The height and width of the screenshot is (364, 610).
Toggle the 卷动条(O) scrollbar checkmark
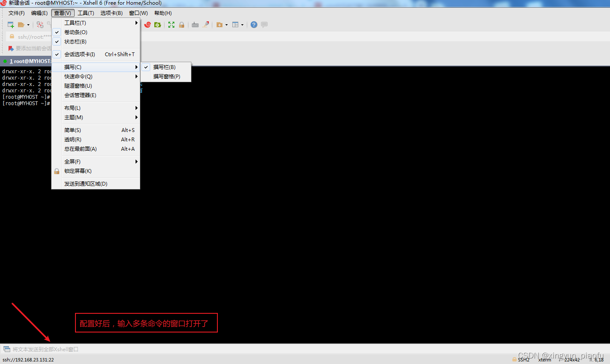pos(57,32)
